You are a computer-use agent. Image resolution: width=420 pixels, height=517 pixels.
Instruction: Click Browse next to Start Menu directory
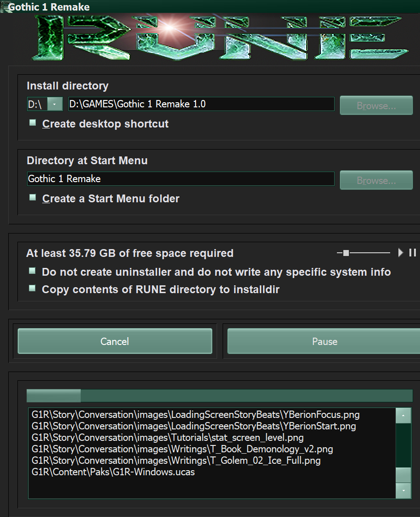click(x=376, y=180)
